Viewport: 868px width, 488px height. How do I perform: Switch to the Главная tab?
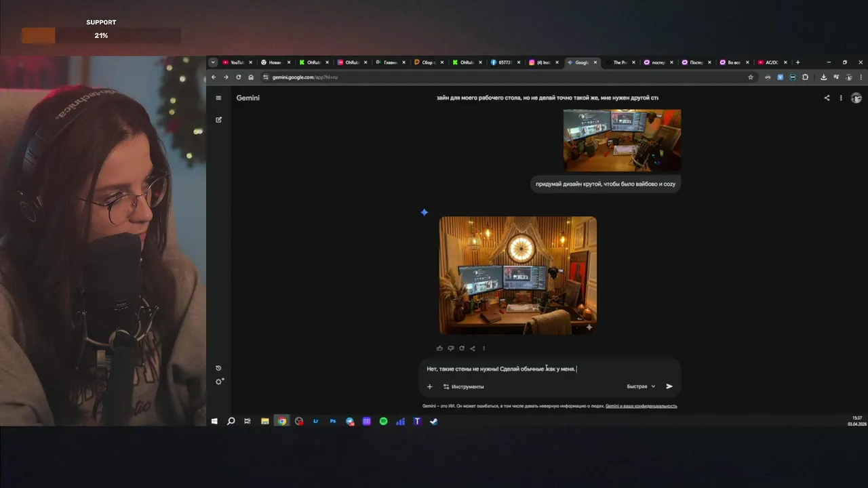pos(390,62)
